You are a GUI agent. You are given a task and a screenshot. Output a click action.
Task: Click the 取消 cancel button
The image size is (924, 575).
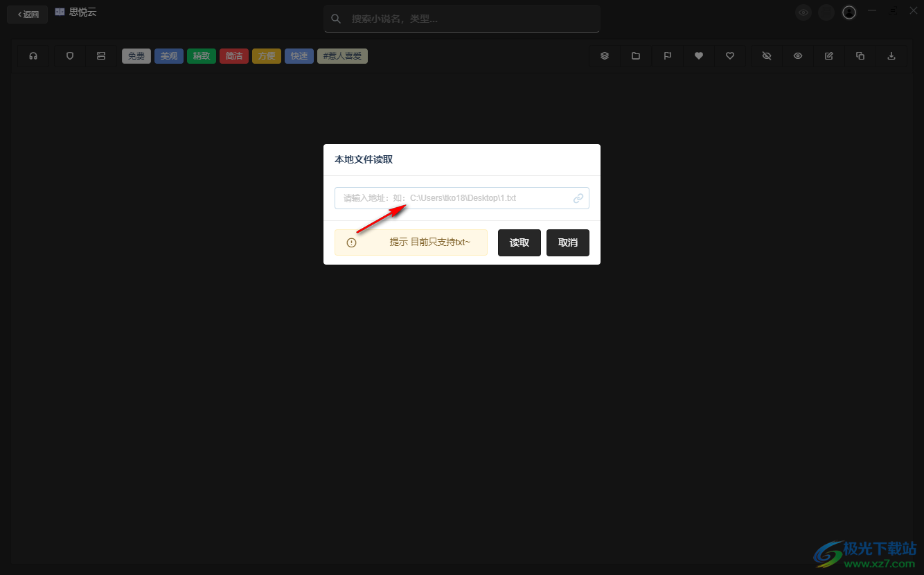[x=568, y=243]
